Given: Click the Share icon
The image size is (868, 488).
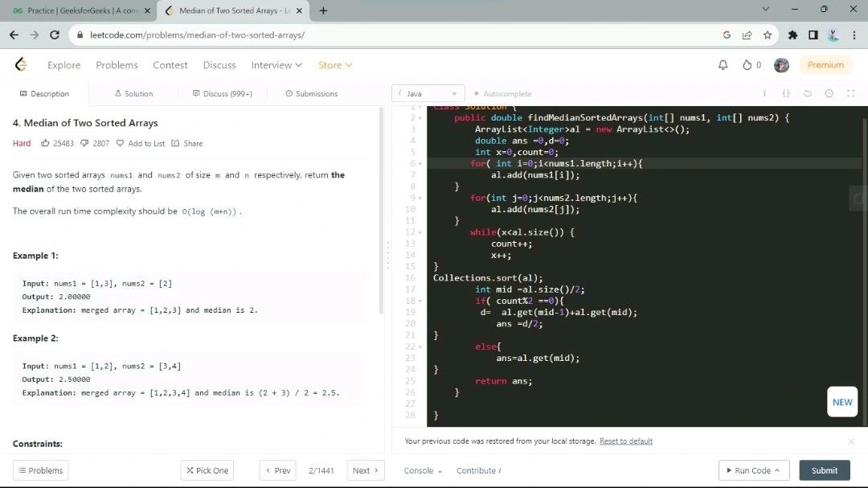Looking at the screenshot, I should (x=175, y=143).
